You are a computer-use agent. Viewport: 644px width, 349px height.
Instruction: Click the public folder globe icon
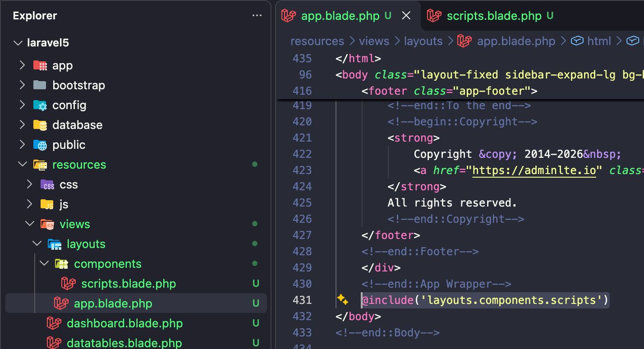(40, 145)
